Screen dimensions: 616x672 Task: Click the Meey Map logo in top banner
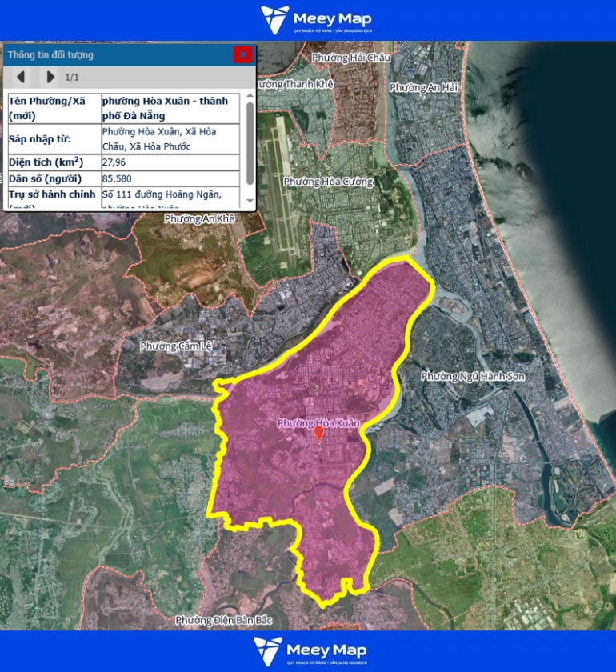(x=316, y=20)
